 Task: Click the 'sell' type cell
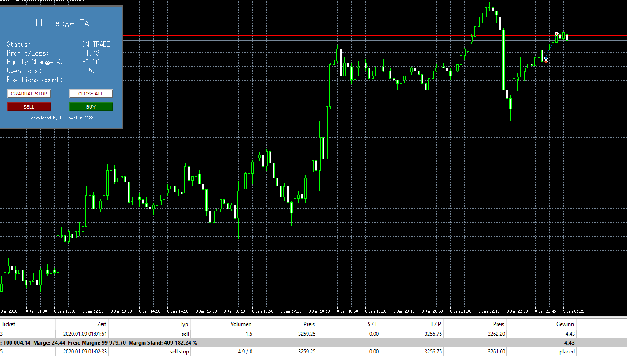[x=185, y=334]
